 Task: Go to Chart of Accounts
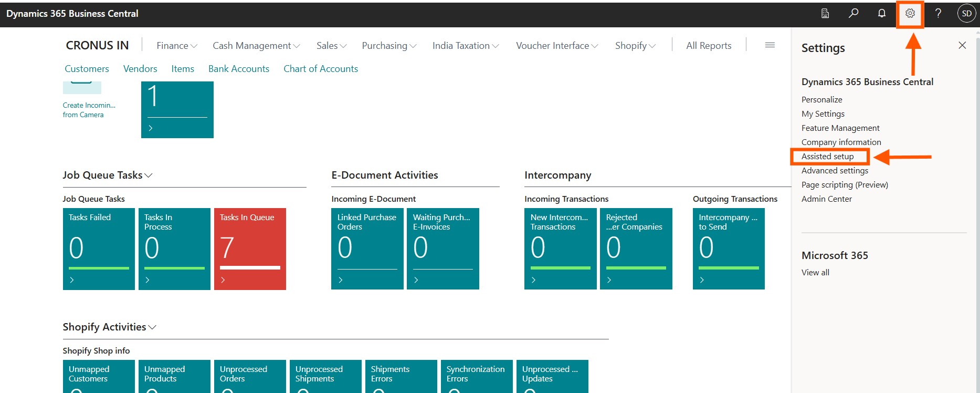click(320, 69)
